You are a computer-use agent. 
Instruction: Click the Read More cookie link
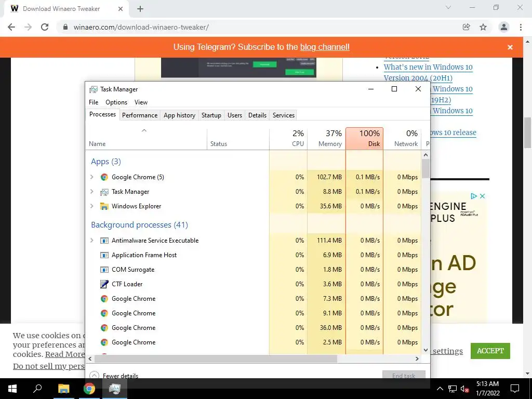click(65, 354)
